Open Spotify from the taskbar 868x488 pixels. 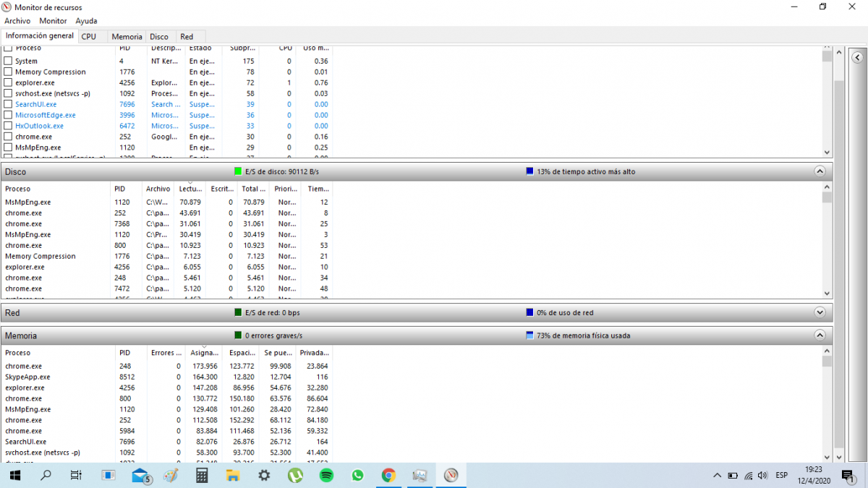point(326,475)
